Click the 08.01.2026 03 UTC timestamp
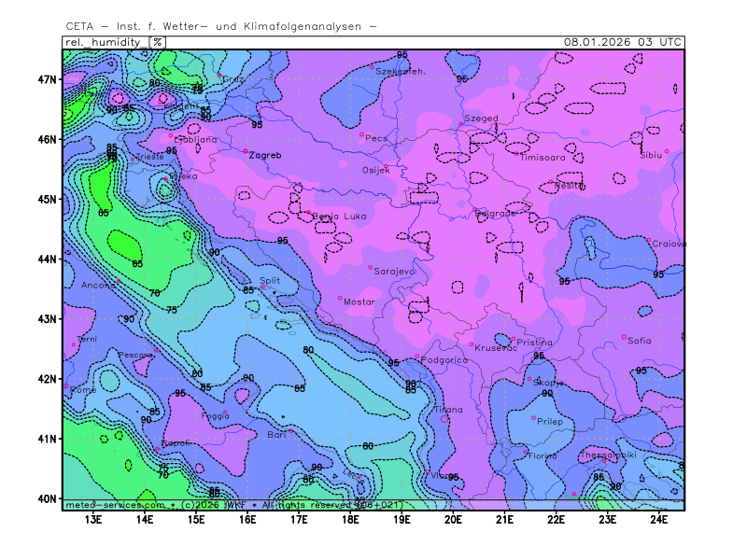 [x=623, y=42]
